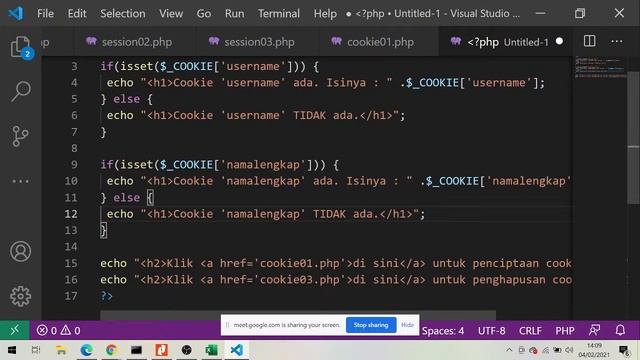
Task: Click the Split Editor Right icon
Action: pos(589,41)
